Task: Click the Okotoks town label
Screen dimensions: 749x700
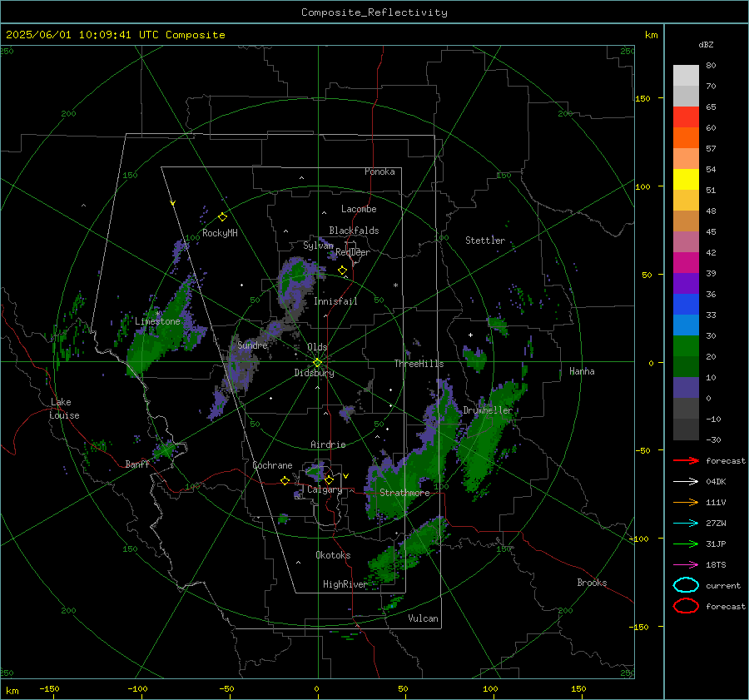Action: [x=333, y=555]
